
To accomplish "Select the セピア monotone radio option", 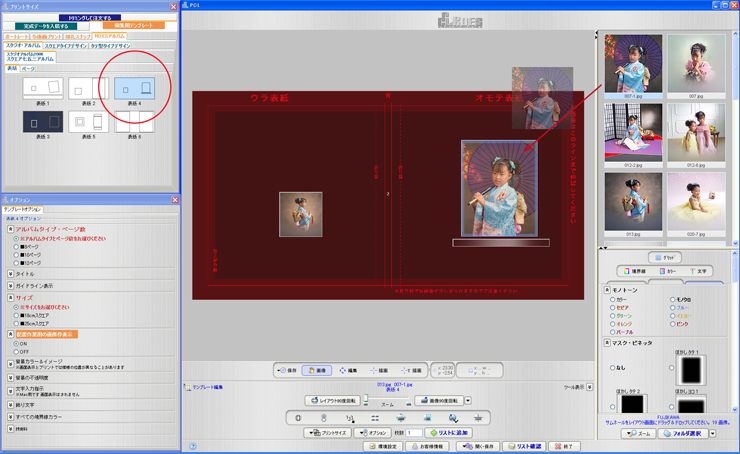I will (x=613, y=307).
